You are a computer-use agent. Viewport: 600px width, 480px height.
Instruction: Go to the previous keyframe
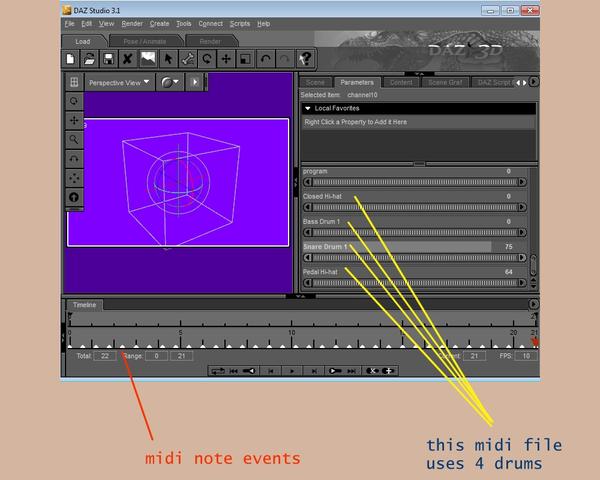(x=249, y=371)
